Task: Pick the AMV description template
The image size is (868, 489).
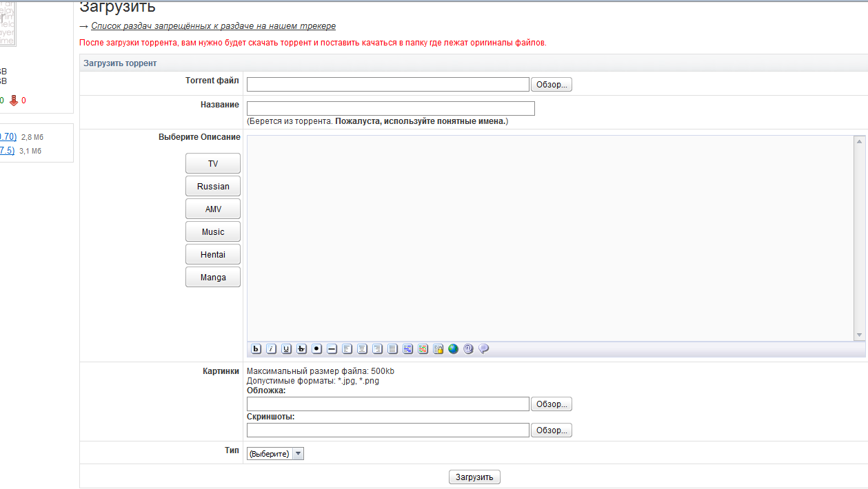Action: point(213,209)
